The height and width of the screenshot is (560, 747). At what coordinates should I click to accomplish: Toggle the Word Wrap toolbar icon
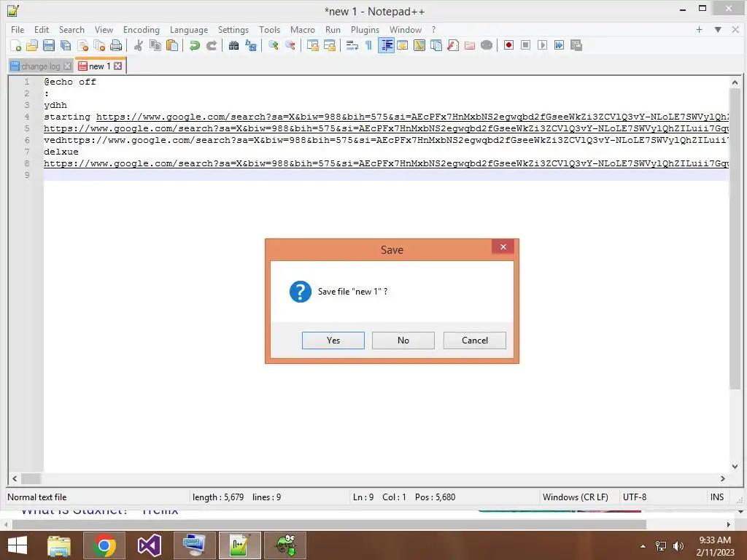(x=352, y=45)
